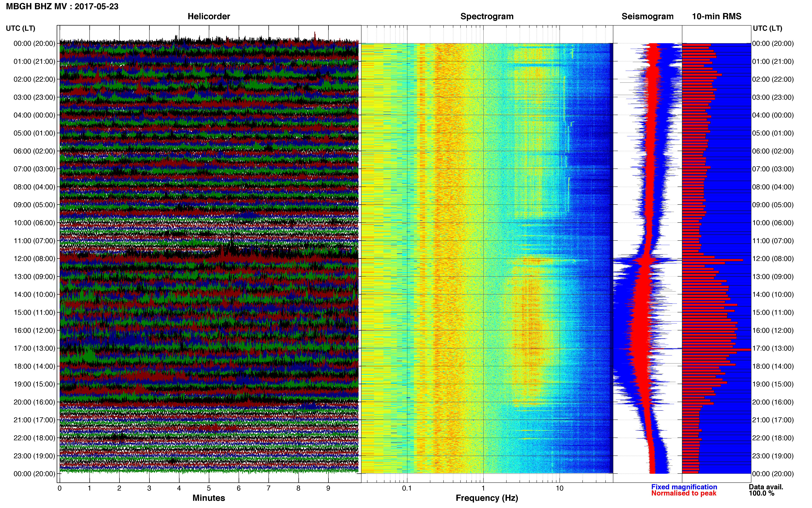Click the right '05:00 (01:00)' time label
Image resolution: width=812 pixels, height=508 pixels.
(x=773, y=133)
